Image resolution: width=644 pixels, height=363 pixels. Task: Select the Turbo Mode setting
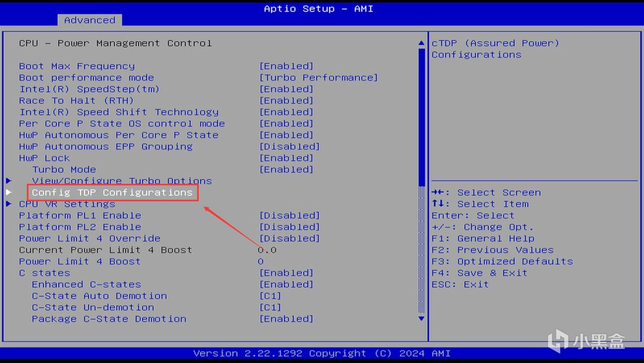64,170
